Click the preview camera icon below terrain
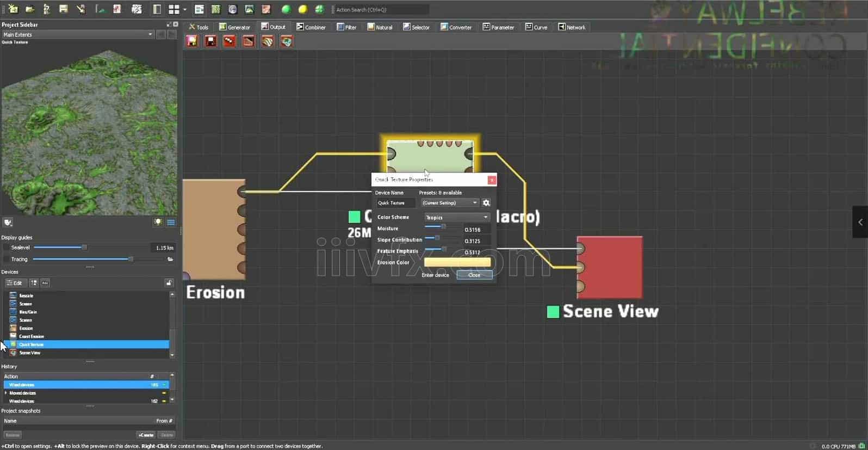The height and width of the screenshot is (450, 868). 8,222
